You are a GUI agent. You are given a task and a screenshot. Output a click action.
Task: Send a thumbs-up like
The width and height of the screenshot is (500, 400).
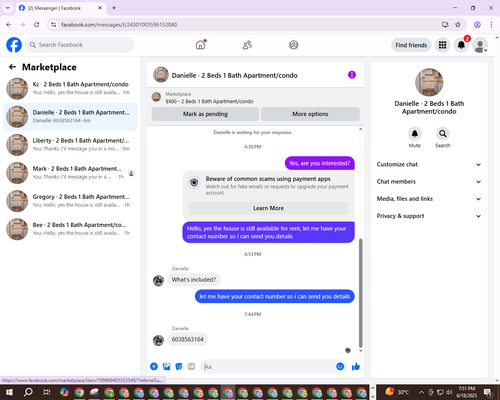coord(356,367)
